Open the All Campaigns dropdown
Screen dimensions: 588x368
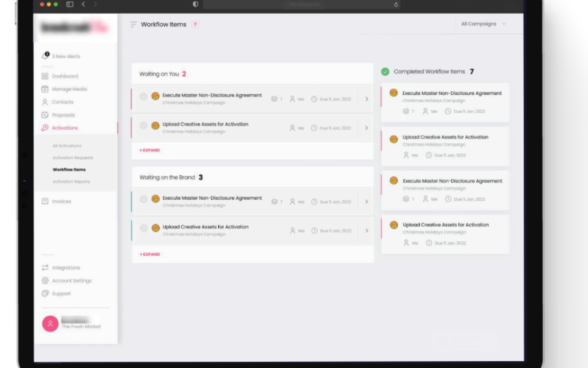click(x=483, y=24)
